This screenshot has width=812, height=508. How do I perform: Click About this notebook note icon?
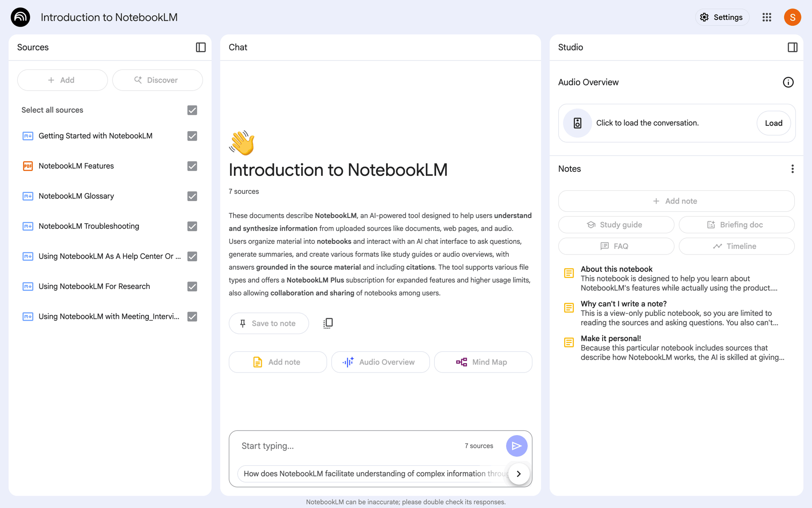[569, 273]
